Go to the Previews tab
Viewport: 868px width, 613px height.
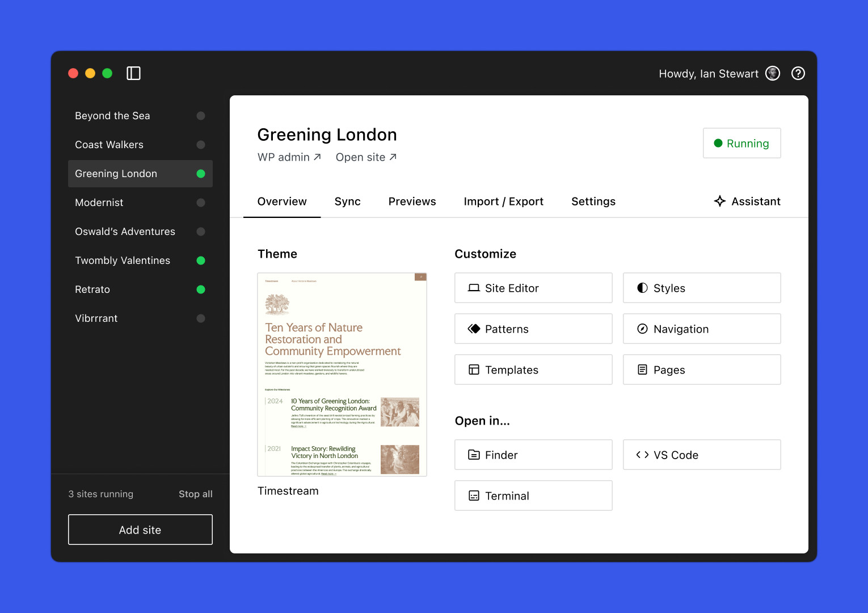[x=412, y=201]
